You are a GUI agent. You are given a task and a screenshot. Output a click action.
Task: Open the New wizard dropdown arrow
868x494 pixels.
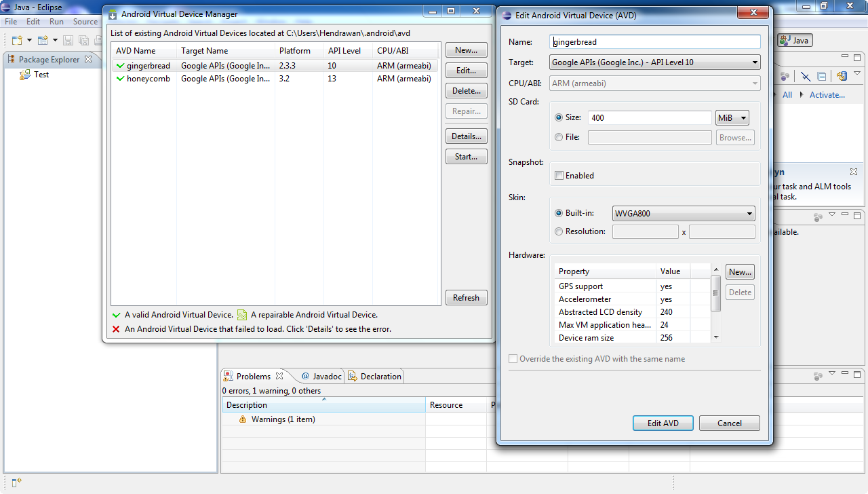point(29,41)
